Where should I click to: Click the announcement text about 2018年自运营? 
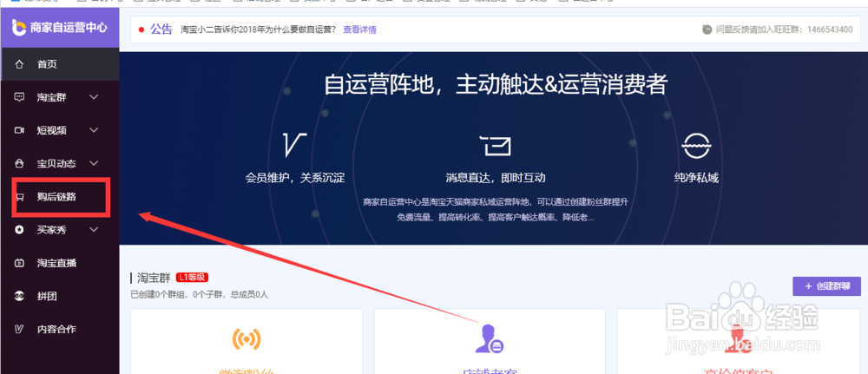(x=258, y=30)
